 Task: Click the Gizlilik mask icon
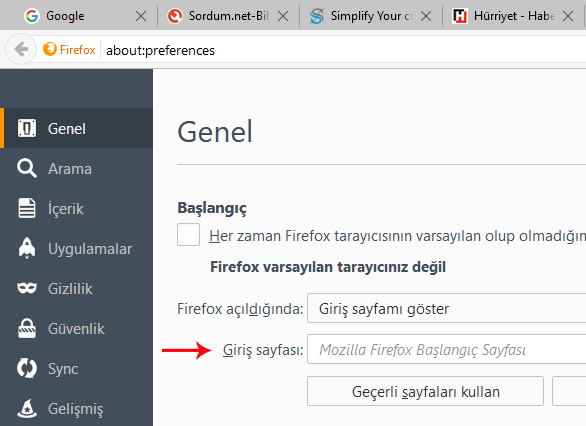pyautogui.click(x=27, y=288)
